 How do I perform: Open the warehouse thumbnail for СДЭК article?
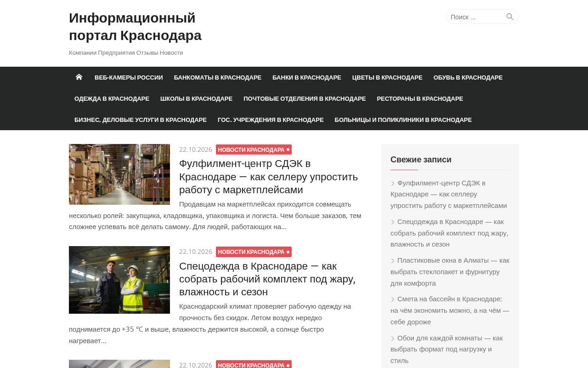pyautogui.click(x=119, y=174)
